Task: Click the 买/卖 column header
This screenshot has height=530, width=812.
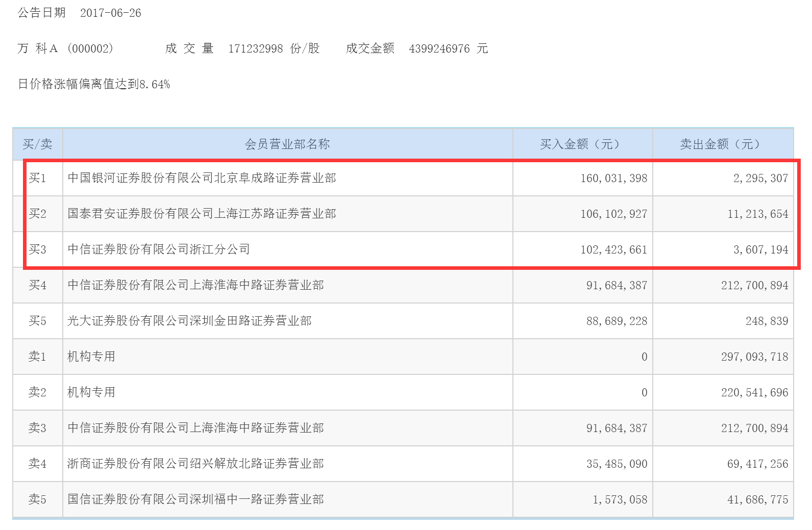Action: click(x=37, y=144)
